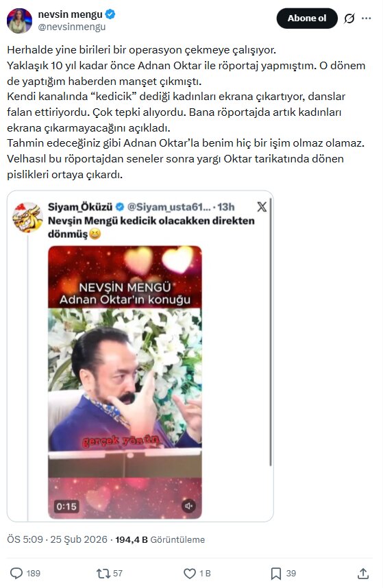The width and height of the screenshot is (383, 588).
Task: Bookmark the post with the bookmark icon
Action: point(276,573)
